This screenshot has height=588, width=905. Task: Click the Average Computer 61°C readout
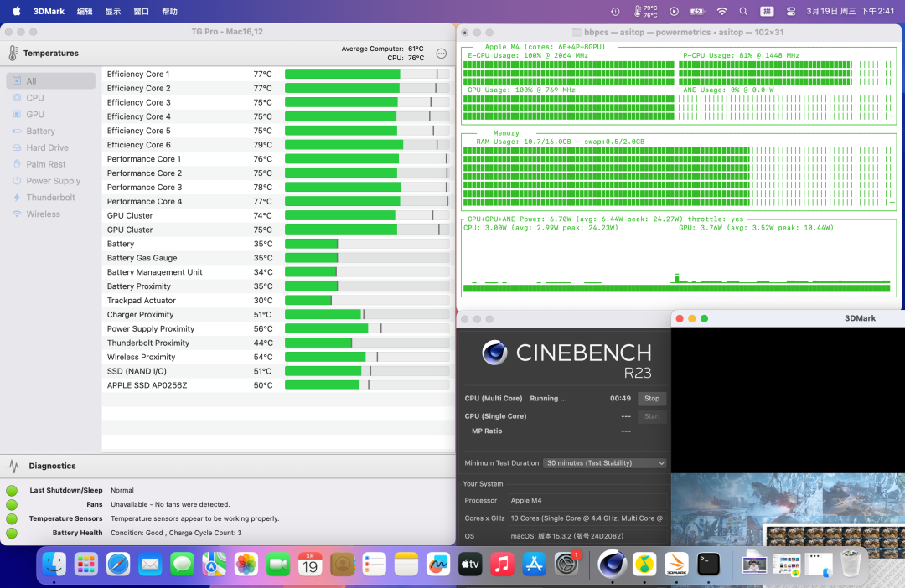tap(382, 49)
